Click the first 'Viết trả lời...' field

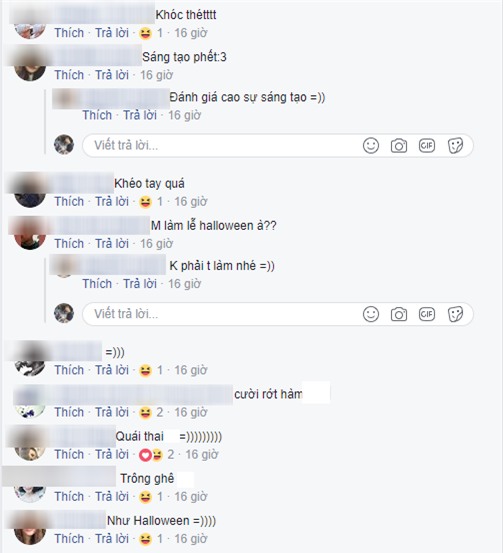pos(222,145)
